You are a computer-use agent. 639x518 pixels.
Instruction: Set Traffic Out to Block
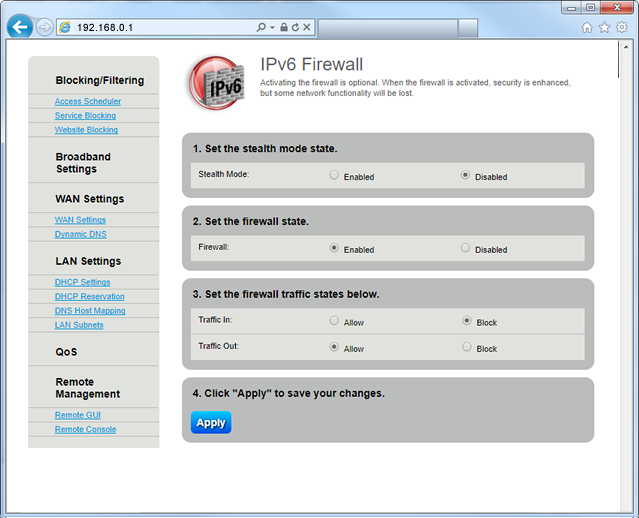(x=467, y=347)
